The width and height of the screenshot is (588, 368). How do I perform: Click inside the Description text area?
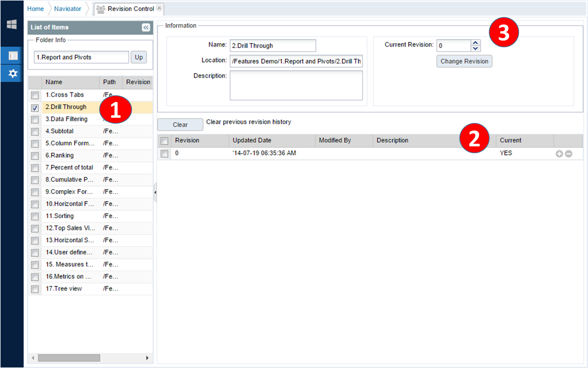[296, 85]
